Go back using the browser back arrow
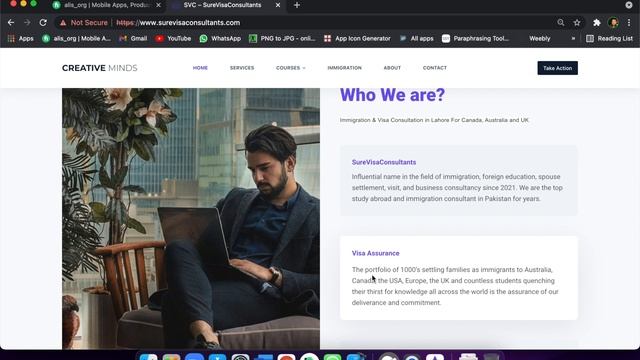This screenshot has height=360, width=640. tap(11, 22)
